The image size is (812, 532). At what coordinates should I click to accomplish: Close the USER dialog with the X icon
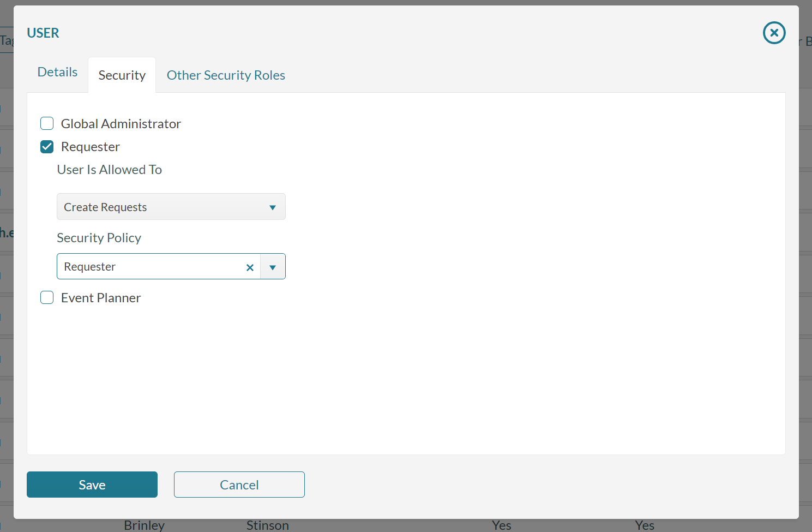click(x=774, y=33)
